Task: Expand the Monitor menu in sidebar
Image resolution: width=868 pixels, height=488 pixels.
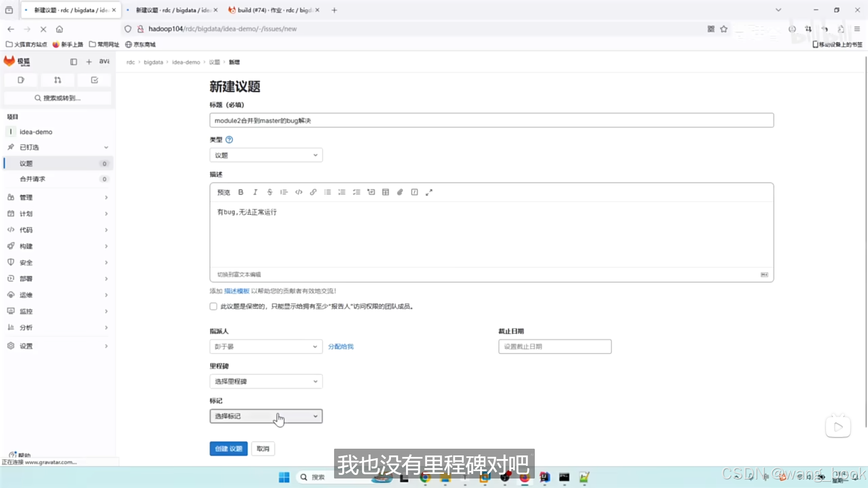Action: tap(58, 311)
